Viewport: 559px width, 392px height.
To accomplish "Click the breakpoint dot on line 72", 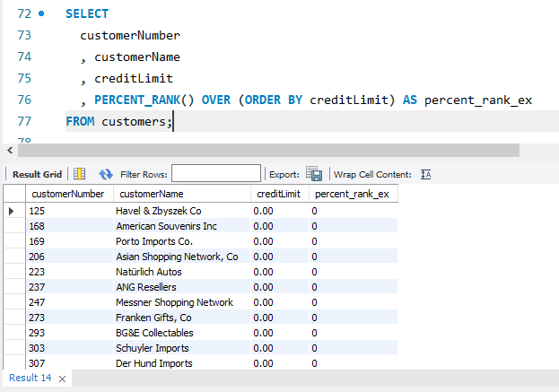I will (x=41, y=13).
